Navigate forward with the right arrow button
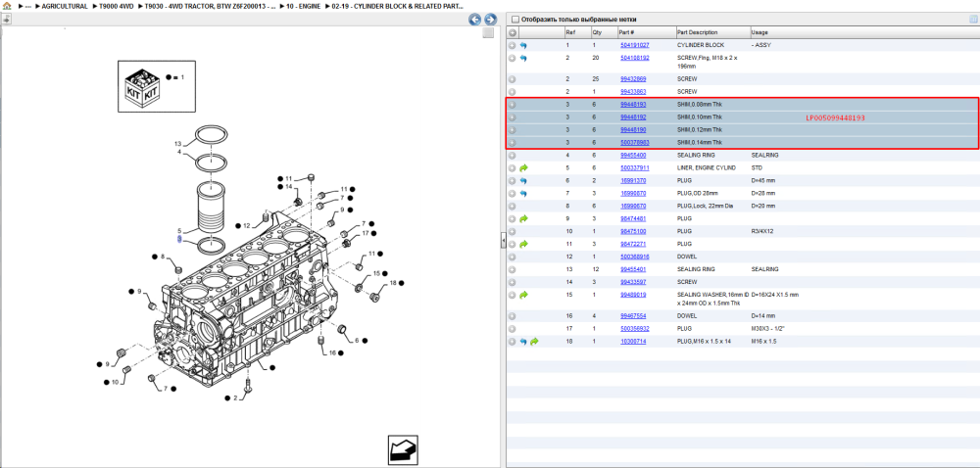The width and height of the screenshot is (980, 468). (x=491, y=20)
